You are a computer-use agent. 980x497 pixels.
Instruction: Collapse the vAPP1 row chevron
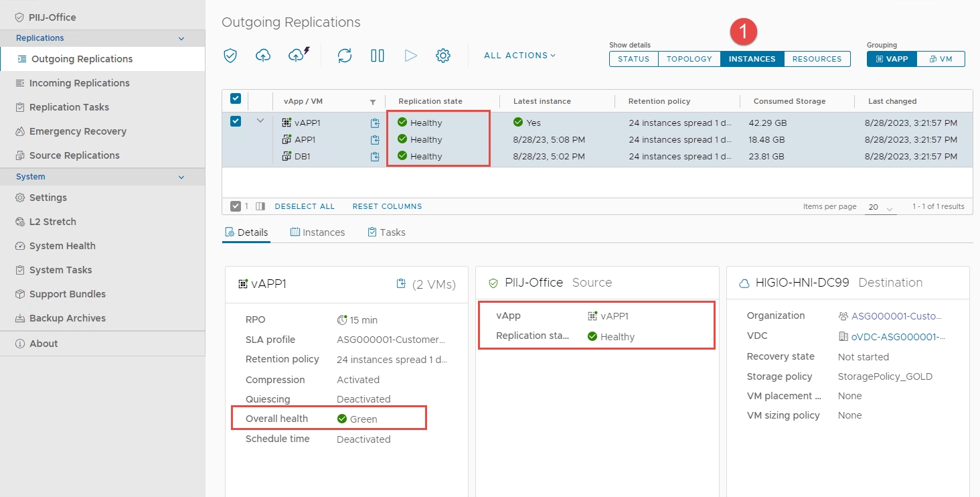[260, 121]
